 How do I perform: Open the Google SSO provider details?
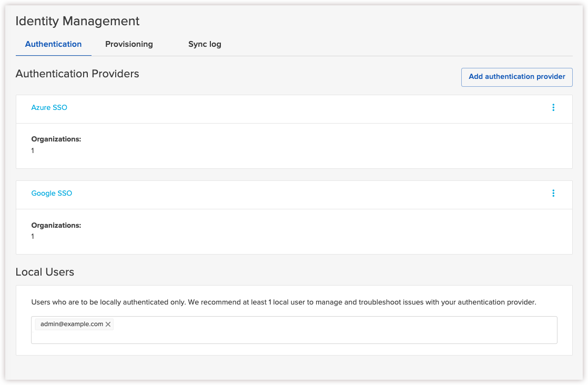click(x=52, y=193)
